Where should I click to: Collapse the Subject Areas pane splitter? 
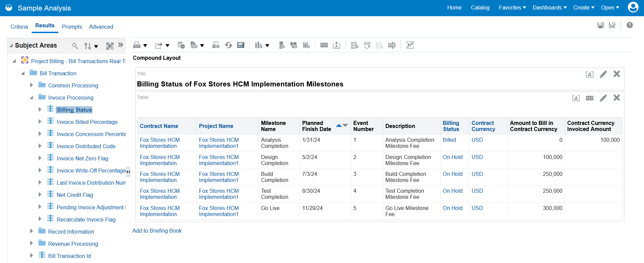pyautogui.click(x=128, y=172)
